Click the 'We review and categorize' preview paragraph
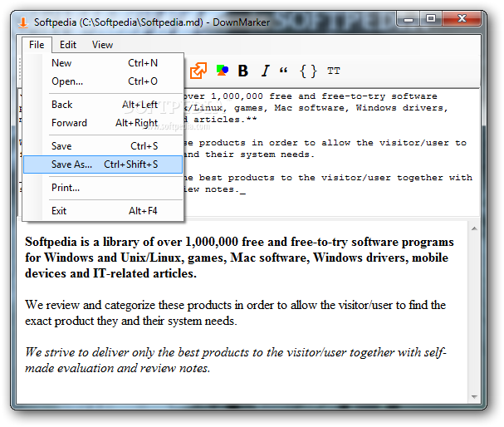 pyautogui.click(x=235, y=313)
